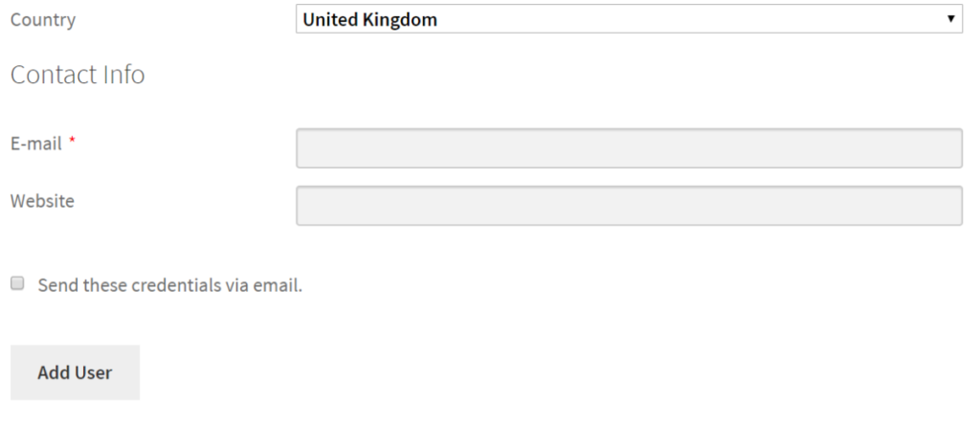The image size is (980, 426).
Task: Click the Country field label
Action: pyautogui.click(x=43, y=19)
